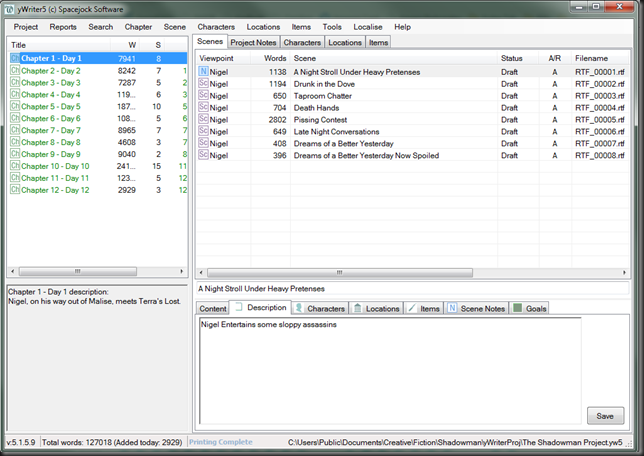This screenshot has height=456, width=644.
Task: Sort scenes by the Viewpoint column header
Action: (x=223, y=58)
